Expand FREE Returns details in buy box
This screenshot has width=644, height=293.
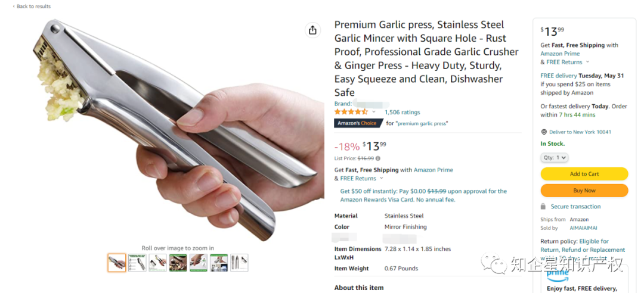click(x=587, y=62)
